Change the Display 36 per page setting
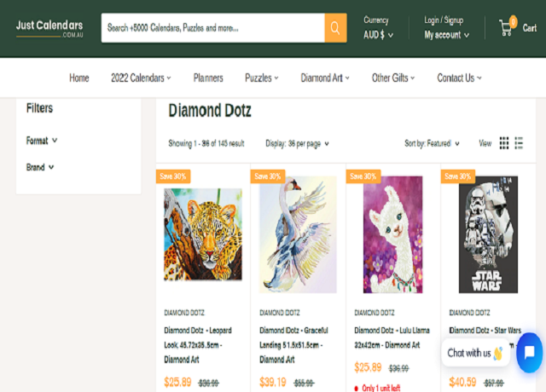Viewport: 546px width, 392px height. (297, 143)
